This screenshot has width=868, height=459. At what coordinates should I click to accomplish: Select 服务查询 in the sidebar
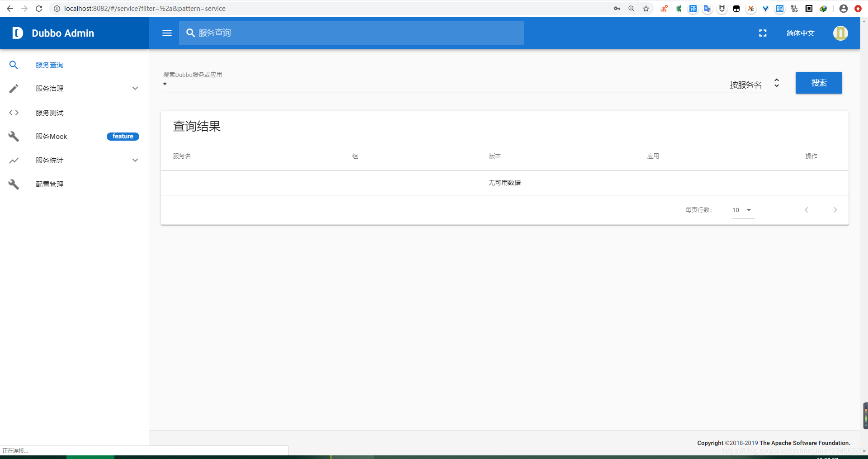pos(49,65)
